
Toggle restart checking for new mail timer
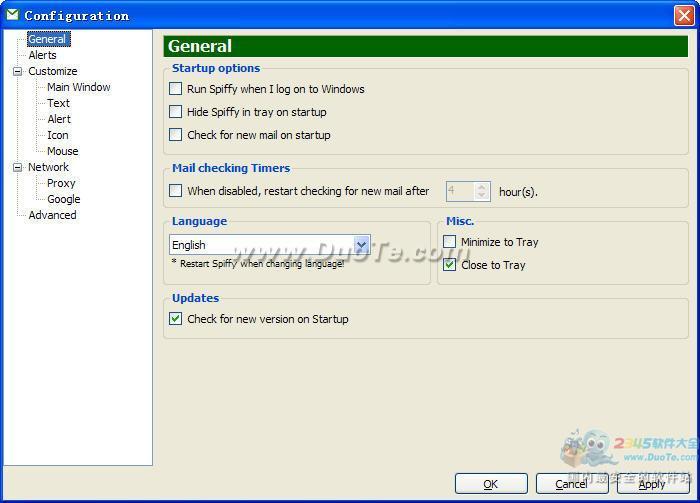point(175,191)
